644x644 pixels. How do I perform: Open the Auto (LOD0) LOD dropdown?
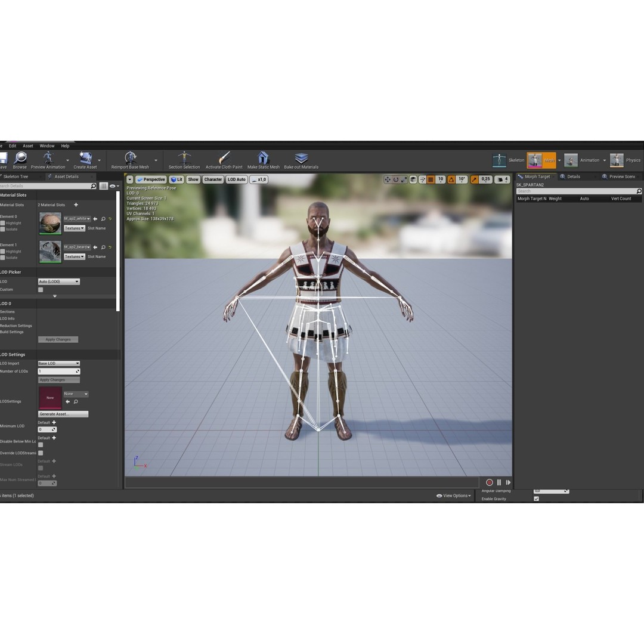pyautogui.click(x=58, y=281)
